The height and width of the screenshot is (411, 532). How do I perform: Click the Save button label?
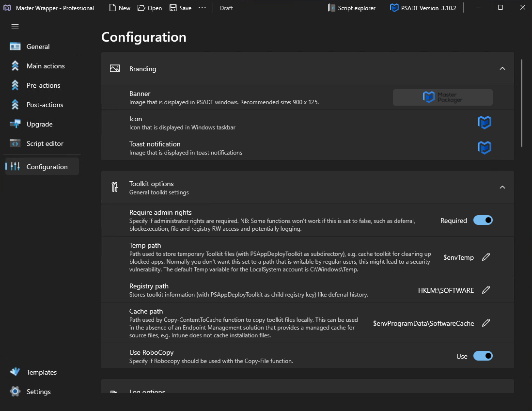point(185,8)
